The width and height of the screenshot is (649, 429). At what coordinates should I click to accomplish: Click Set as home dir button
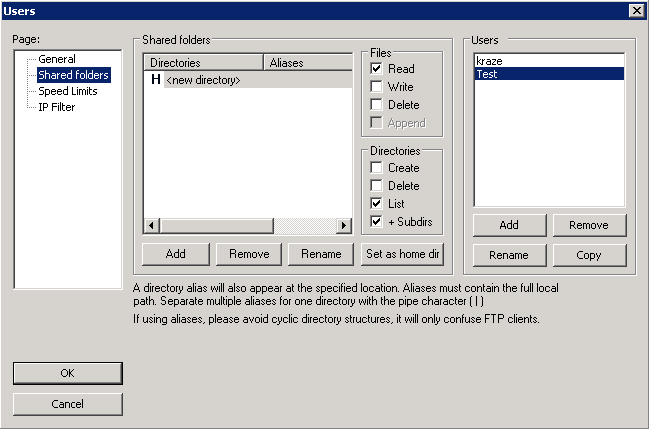click(402, 254)
